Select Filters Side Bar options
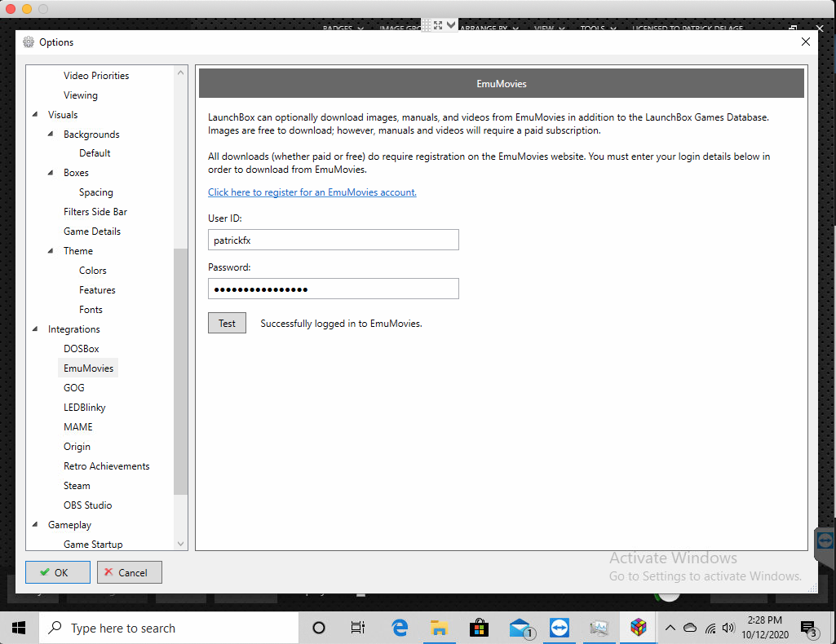Screen dimensions: 836x644 pyautogui.click(x=95, y=212)
